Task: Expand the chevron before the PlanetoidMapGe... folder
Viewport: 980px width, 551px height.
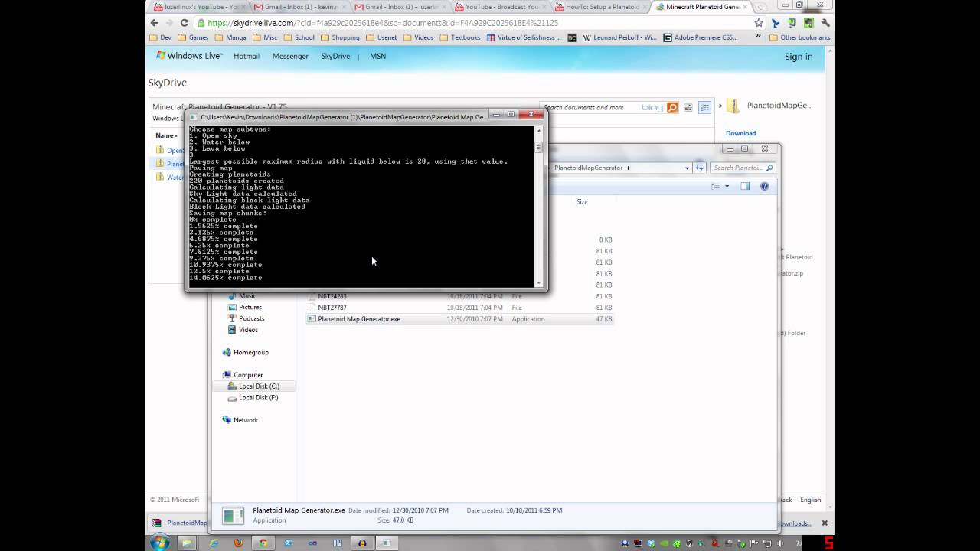Action: 720,106
